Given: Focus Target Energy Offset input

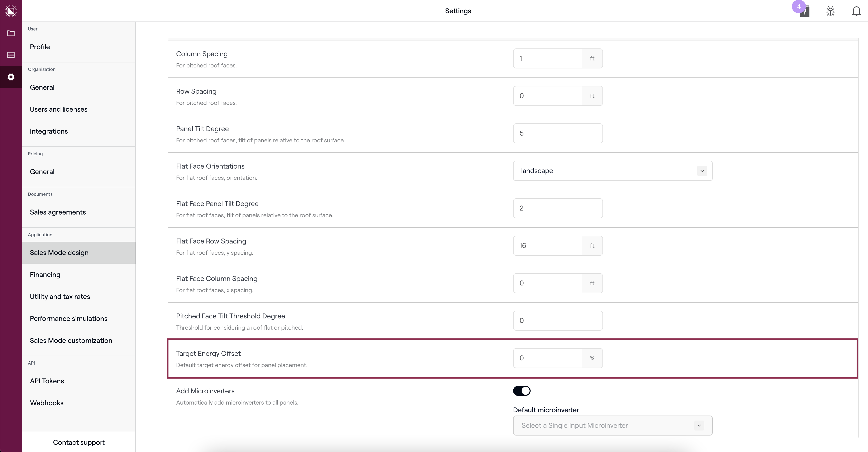Looking at the screenshot, I should pos(548,358).
